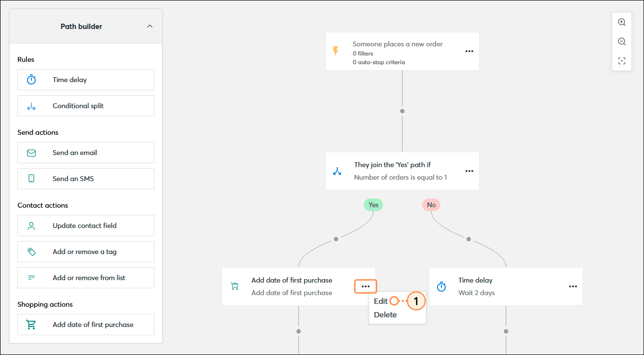644x355 pixels.
Task: Zoom out using the magnifier minus icon
Action: 622,42
